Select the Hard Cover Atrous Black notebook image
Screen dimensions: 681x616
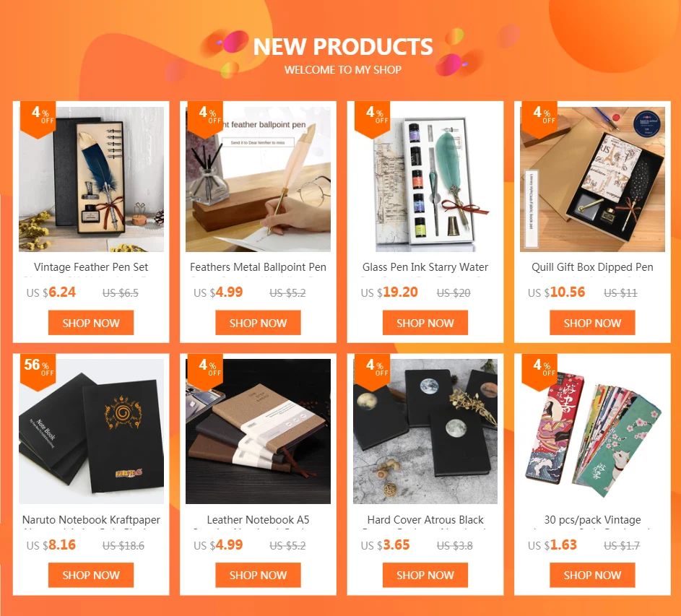[425, 431]
